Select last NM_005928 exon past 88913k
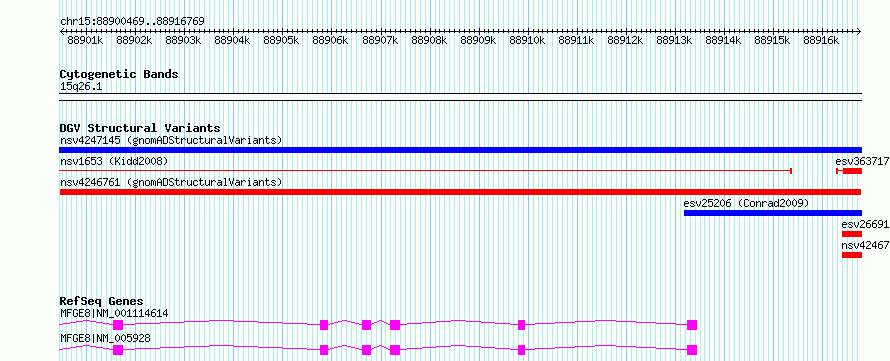The image size is (890, 361). [692, 350]
